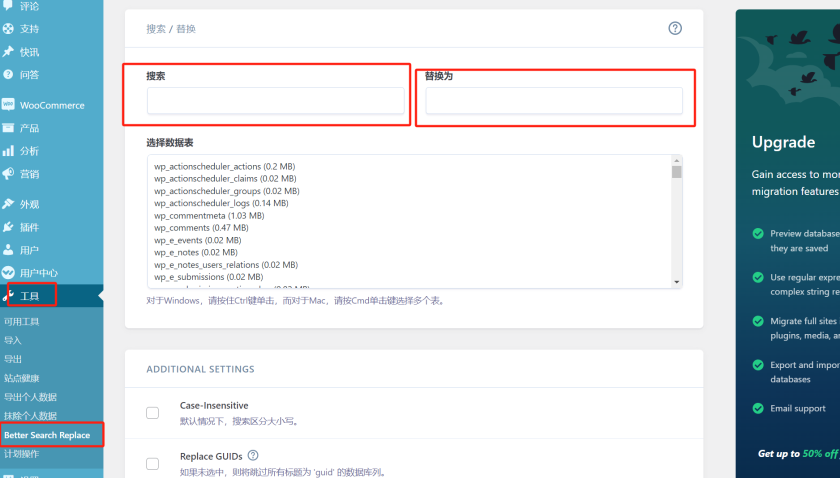This screenshot has width=840, height=478.
Task: Tick the Replace GUIDs checkbox
Action: click(153, 464)
